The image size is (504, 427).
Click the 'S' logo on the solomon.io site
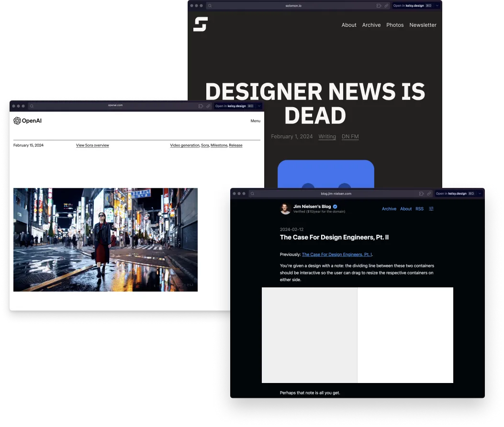[201, 24]
